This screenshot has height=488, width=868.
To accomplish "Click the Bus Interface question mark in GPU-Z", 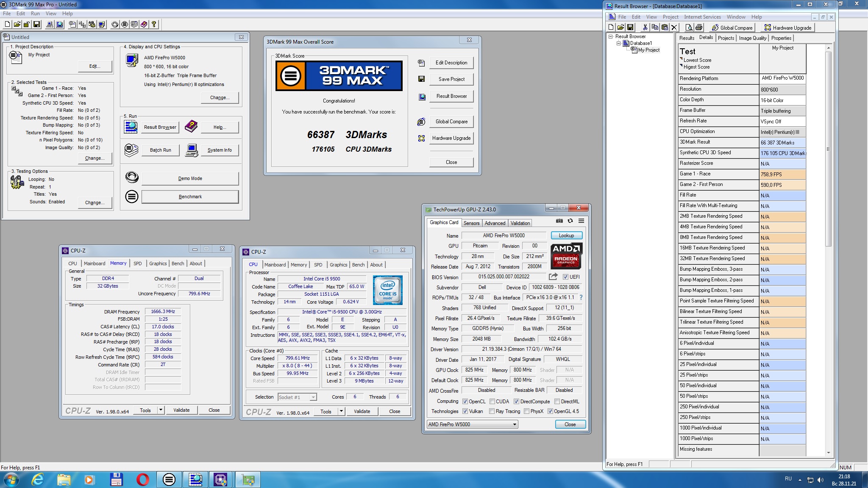I will pos(581,297).
